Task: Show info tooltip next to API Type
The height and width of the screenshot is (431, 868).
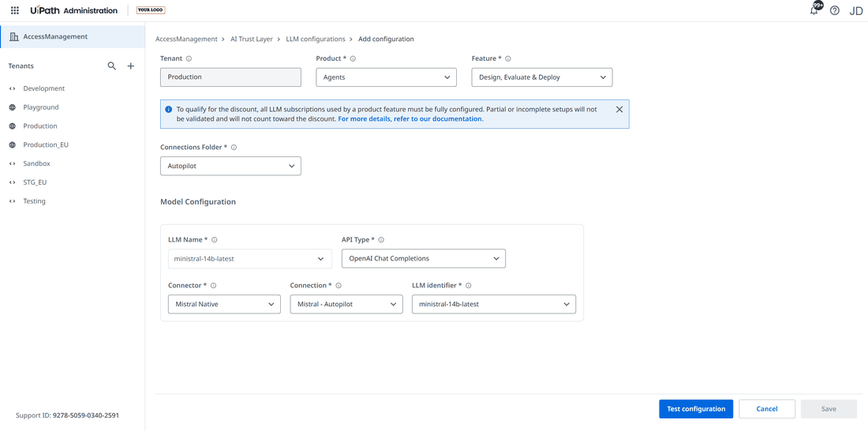Action: 381,240
